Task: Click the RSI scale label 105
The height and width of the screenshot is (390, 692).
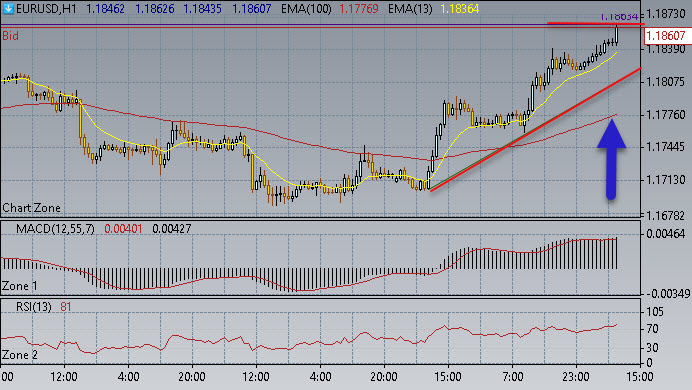Action: [x=654, y=312]
